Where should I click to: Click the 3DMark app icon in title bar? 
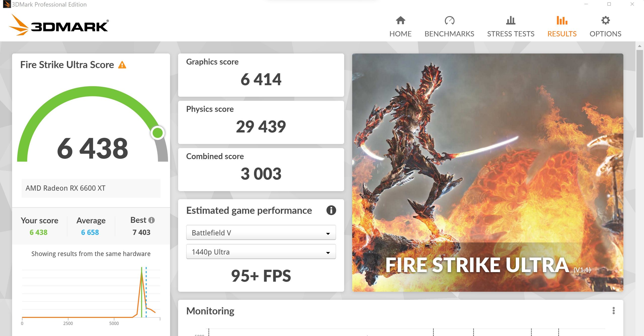7,4
